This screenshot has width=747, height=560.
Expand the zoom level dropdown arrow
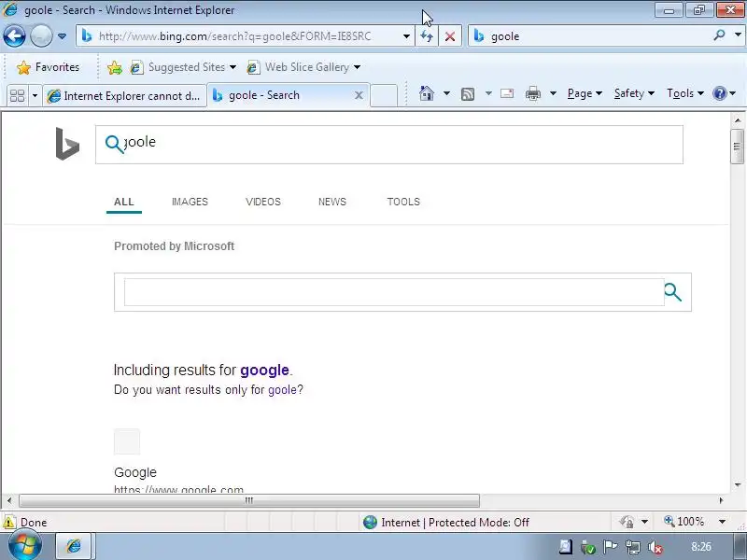point(722,522)
